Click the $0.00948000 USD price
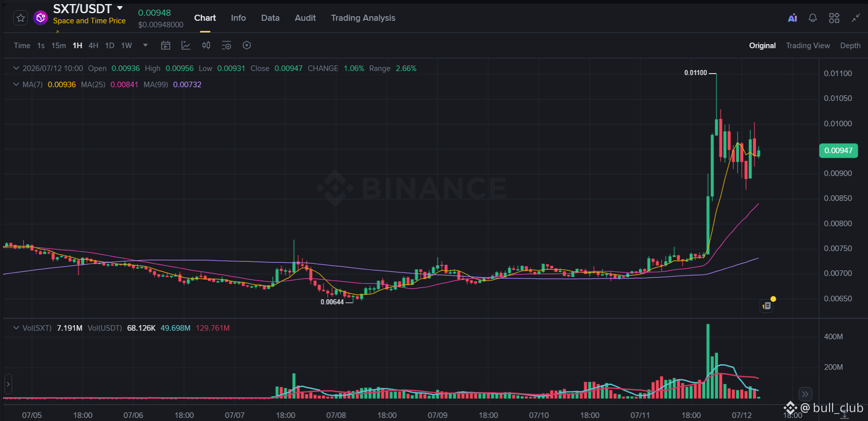The width and height of the screenshot is (868, 421). point(161,25)
